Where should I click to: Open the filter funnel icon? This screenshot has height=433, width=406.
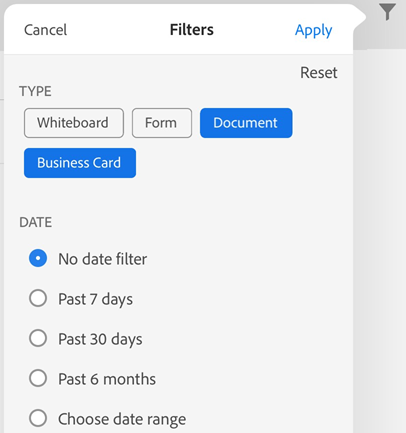[x=387, y=12]
